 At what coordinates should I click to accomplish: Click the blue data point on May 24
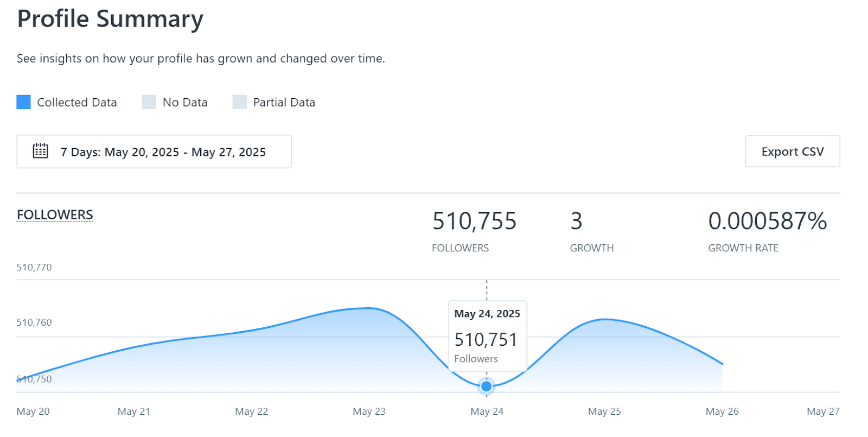pos(487,387)
